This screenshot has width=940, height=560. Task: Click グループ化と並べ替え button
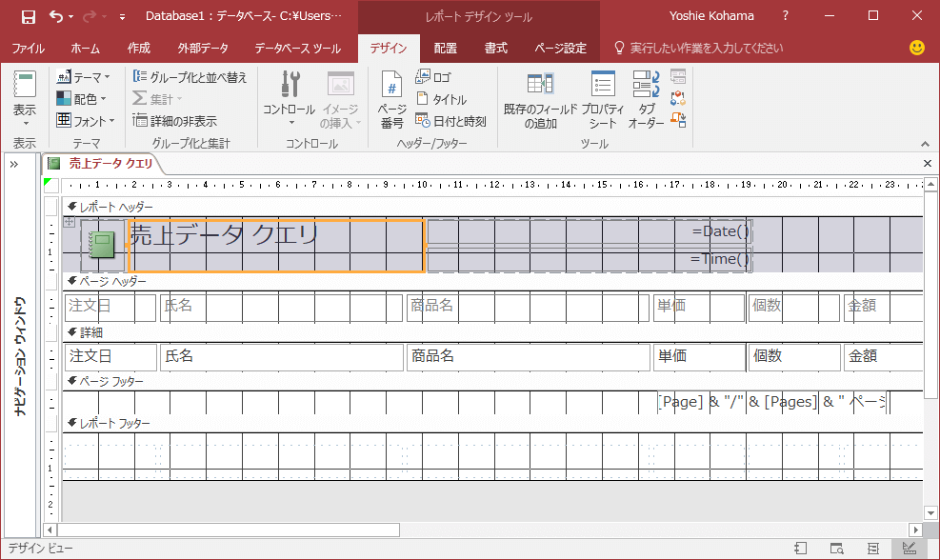[190, 77]
